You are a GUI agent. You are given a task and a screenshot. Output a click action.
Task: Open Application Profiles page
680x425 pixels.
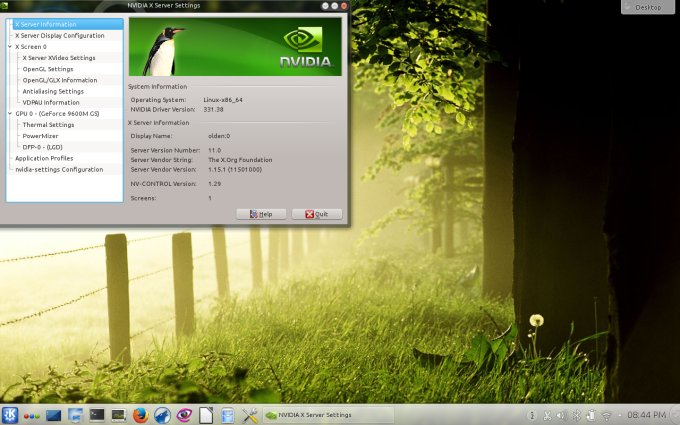44,158
